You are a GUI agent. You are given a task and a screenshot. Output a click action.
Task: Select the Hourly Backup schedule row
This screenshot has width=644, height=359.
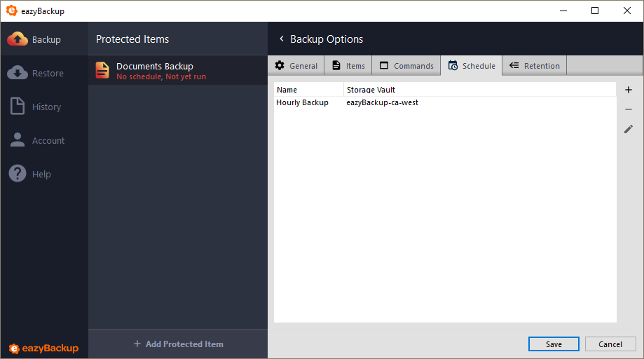(445, 102)
